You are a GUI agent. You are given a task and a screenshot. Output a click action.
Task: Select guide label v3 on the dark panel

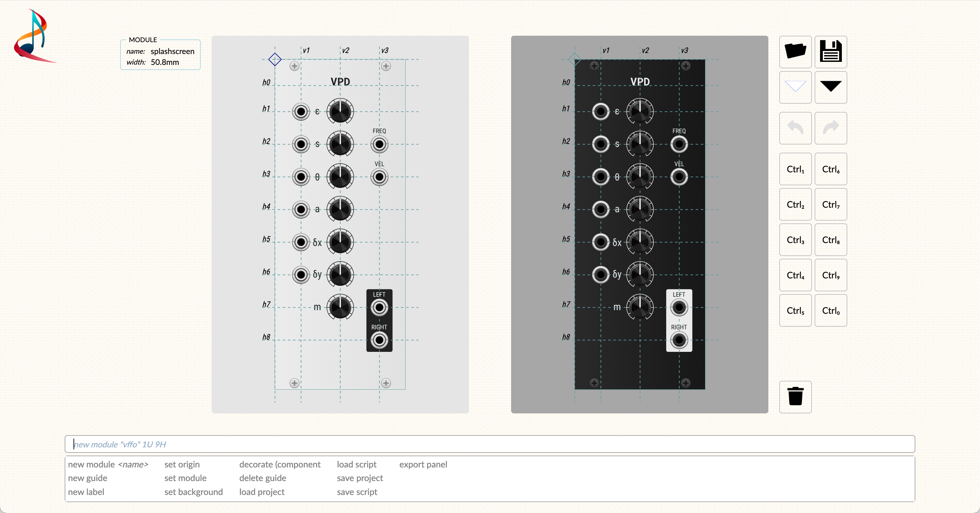click(x=684, y=50)
